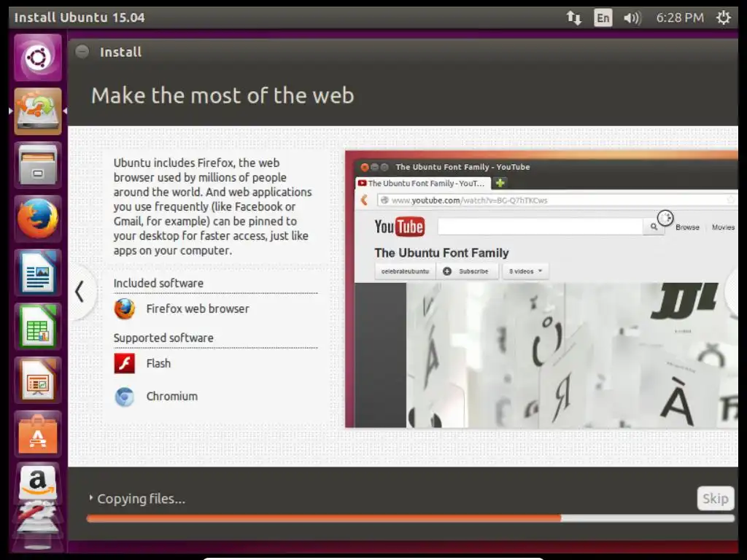
Task: Select the Install Ubuntu launcher icon
Action: pos(38,112)
